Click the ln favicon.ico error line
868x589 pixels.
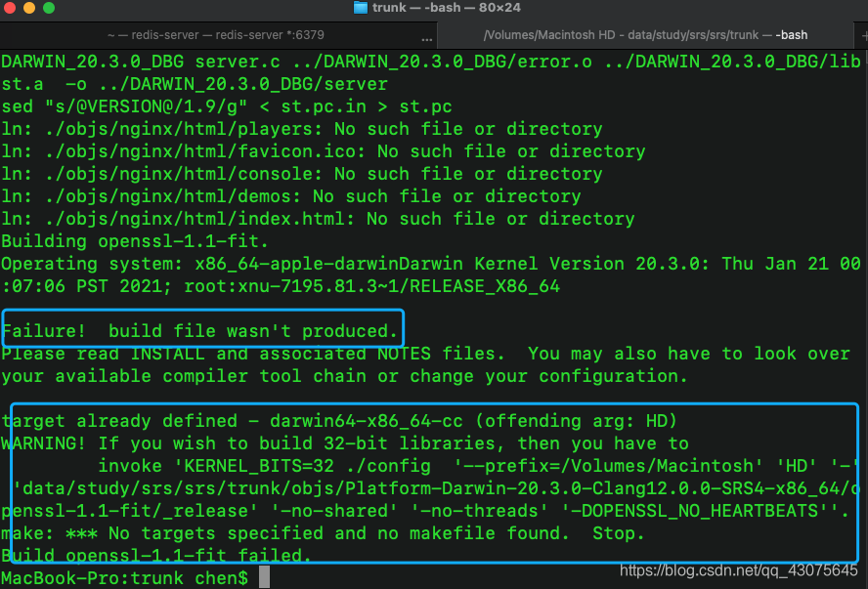coord(324,151)
